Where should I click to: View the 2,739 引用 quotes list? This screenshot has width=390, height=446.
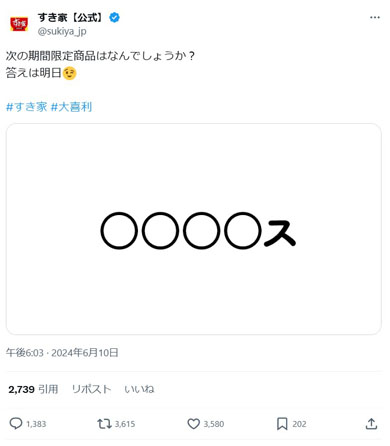tap(33, 389)
